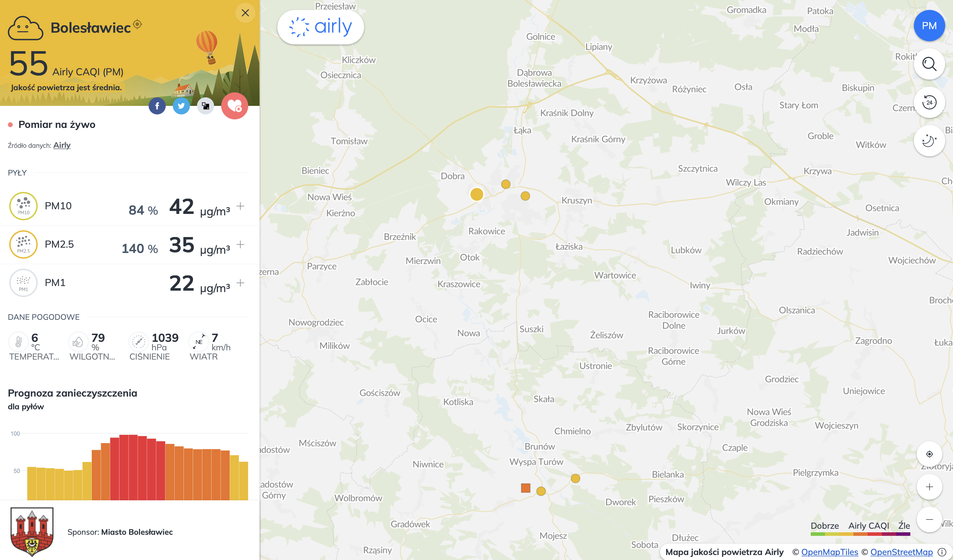Show the 24-hour history view
This screenshot has width=953, height=560.
(x=929, y=102)
